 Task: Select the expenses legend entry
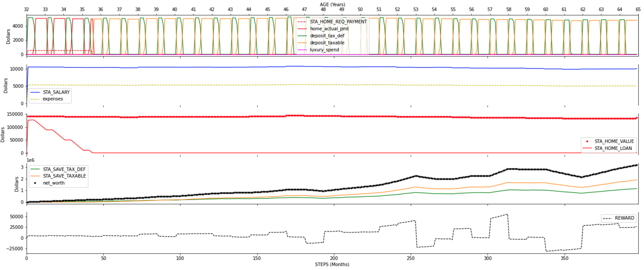point(53,99)
